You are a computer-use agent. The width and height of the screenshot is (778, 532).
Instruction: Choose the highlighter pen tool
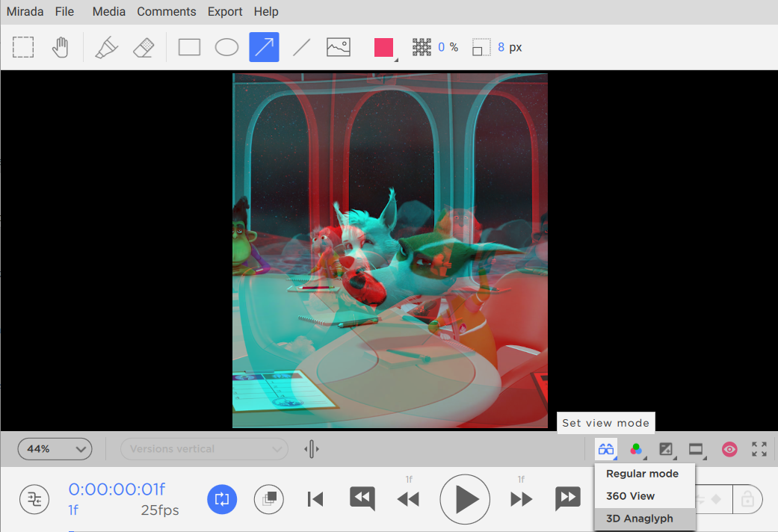click(106, 48)
